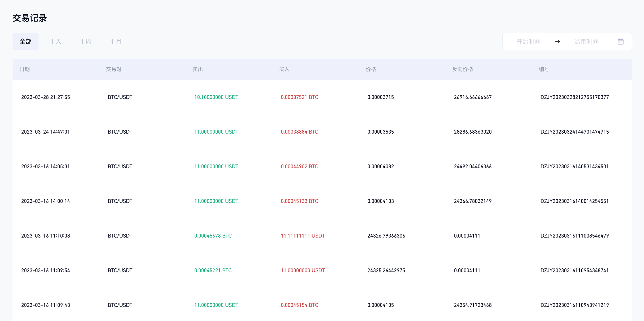Click the 日期 column header

tap(25, 69)
